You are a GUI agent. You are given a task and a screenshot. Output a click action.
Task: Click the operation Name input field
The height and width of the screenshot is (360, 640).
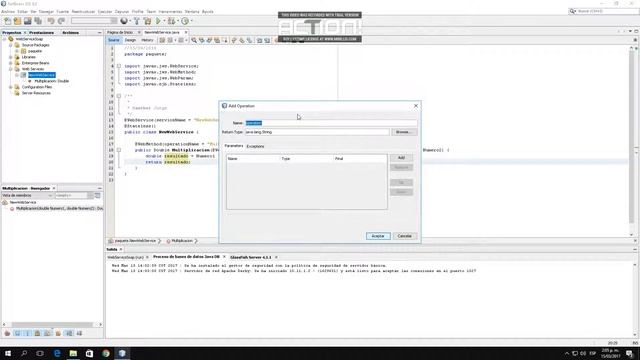pyautogui.click(x=331, y=123)
